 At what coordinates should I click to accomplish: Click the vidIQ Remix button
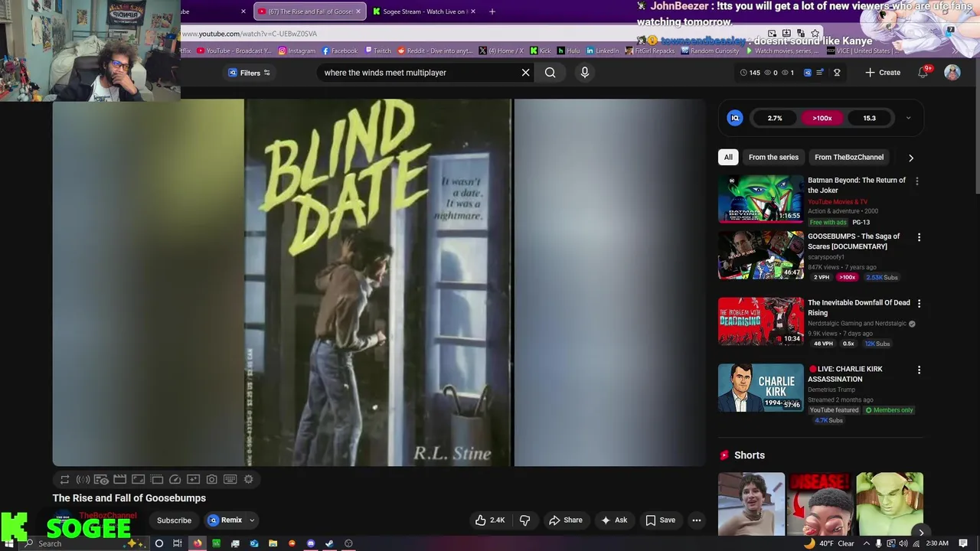(225, 520)
